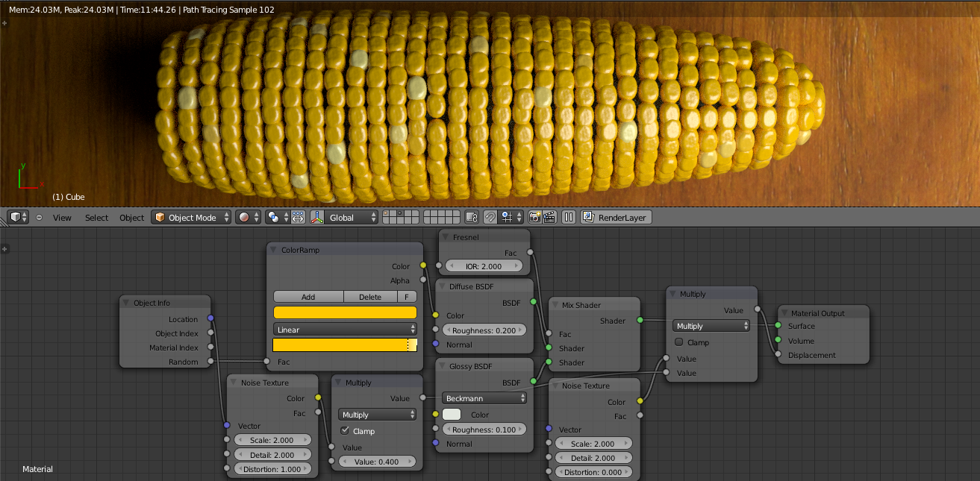
Task: Click the 3D manipulator axis widget icon
Action: (317, 217)
